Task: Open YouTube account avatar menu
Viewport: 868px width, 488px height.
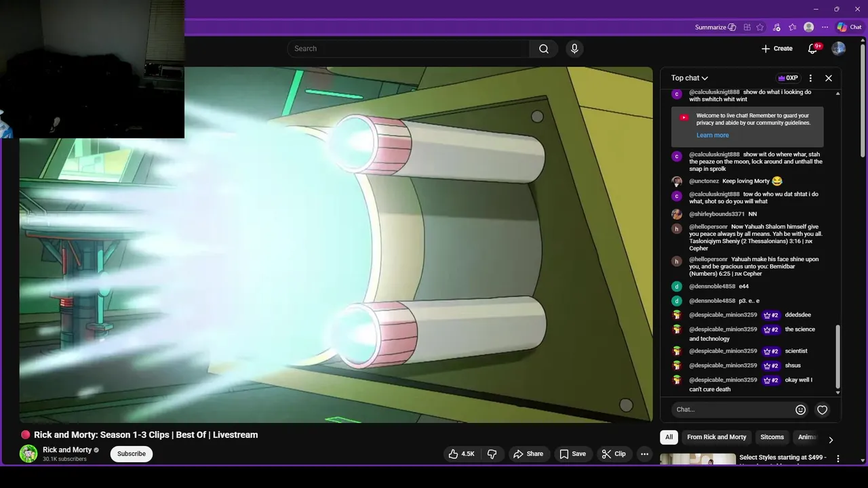Action: tap(839, 49)
